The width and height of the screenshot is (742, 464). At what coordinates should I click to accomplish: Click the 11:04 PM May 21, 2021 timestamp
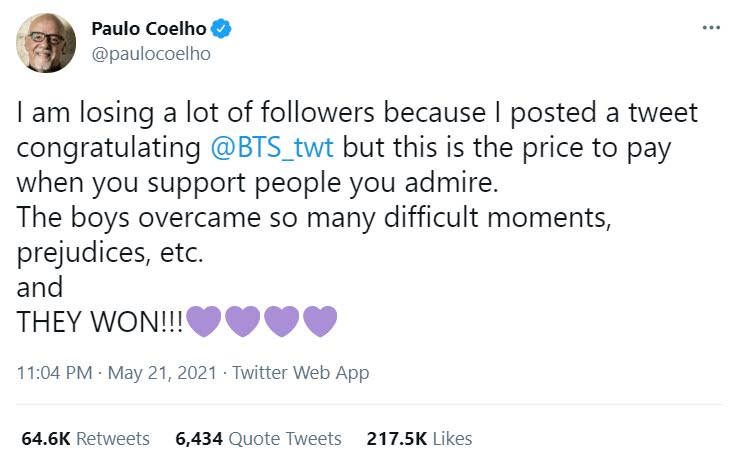coord(117,373)
